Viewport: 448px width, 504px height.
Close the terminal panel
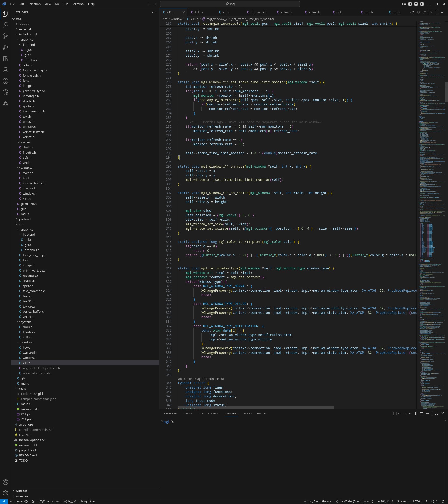tap(443, 413)
